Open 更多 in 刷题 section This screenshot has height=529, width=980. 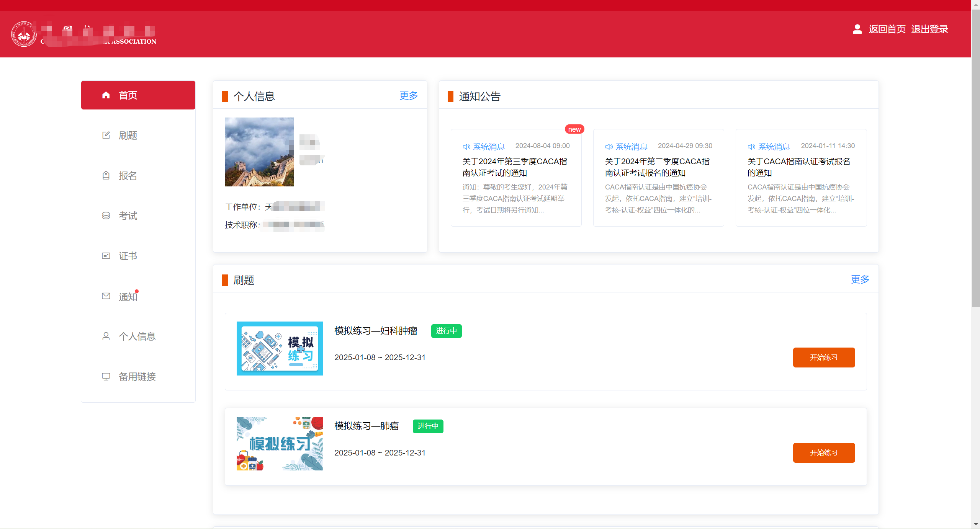[860, 279]
